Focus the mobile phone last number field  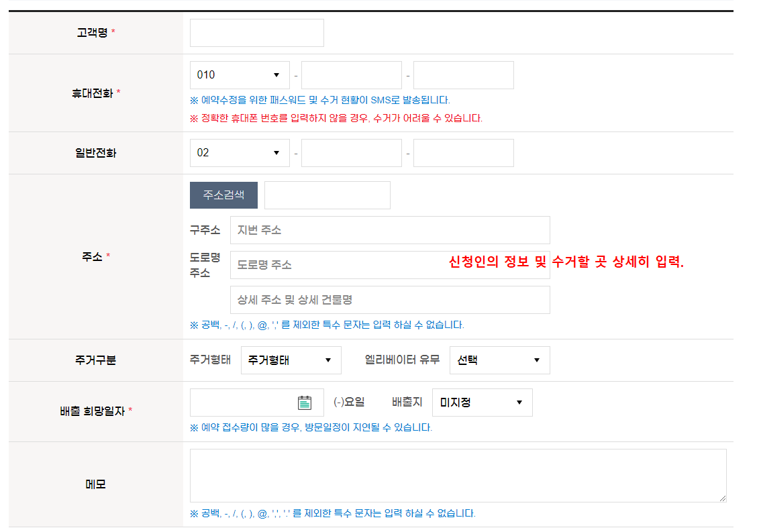(x=464, y=75)
